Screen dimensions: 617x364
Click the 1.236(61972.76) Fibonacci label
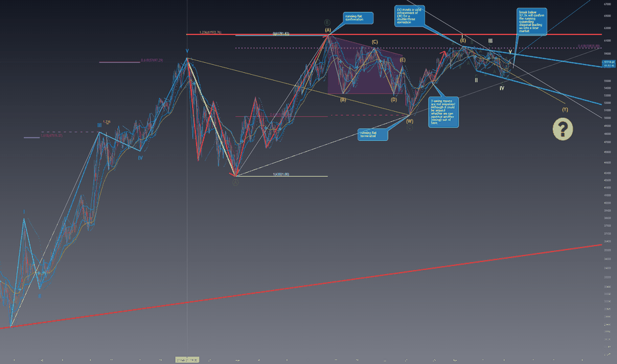coord(210,32)
